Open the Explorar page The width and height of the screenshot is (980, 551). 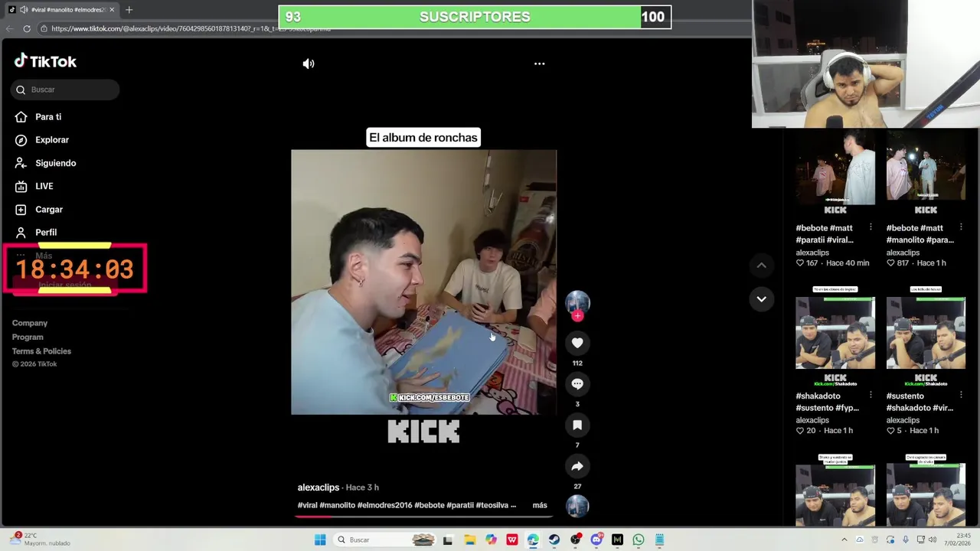(42, 140)
